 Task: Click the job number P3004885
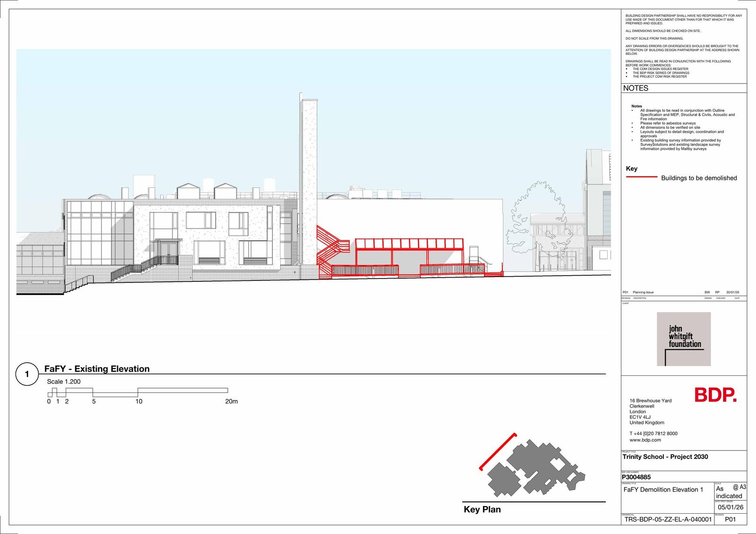(x=636, y=477)
